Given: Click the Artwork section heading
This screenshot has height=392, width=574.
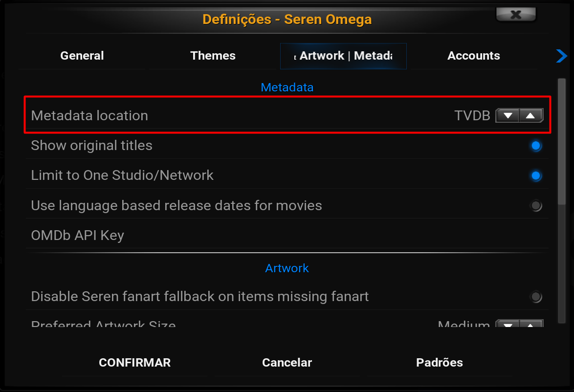Looking at the screenshot, I should click(287, 268).
